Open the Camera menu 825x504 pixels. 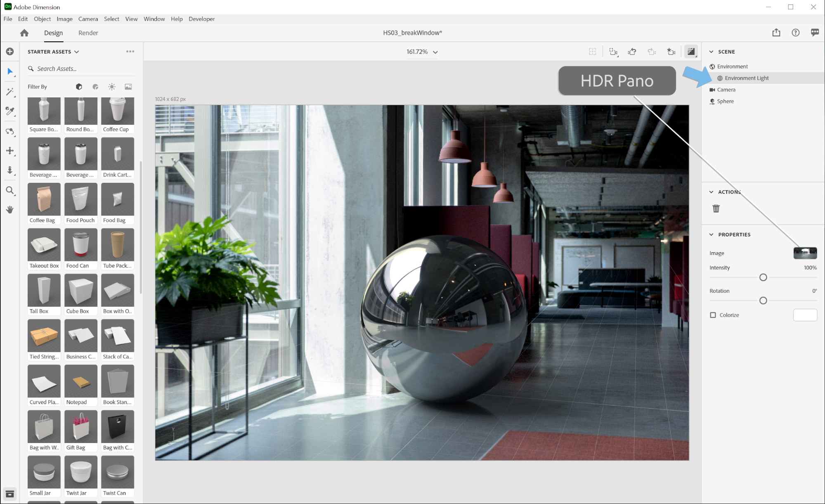[x=88, y=19]
